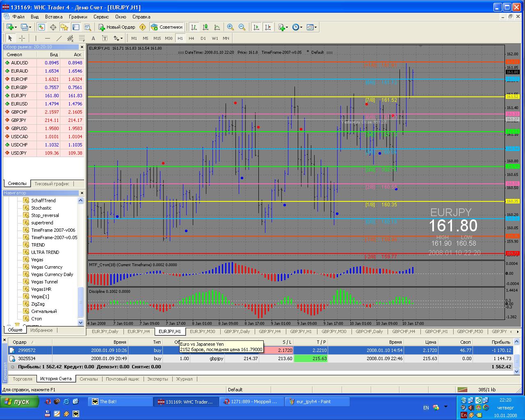
Task: Toggle the MN timeframe button
Action: point(226,38)
